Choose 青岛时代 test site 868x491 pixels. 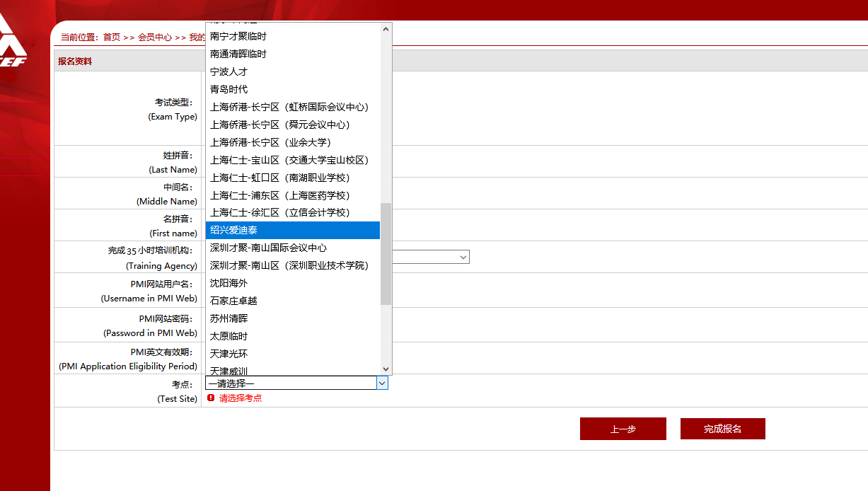point(292,89)
